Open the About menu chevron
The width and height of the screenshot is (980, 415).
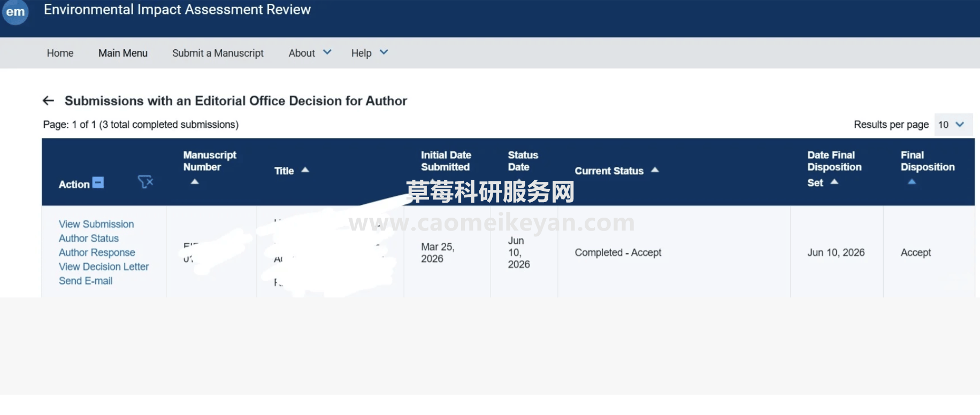tap(327, 52)
